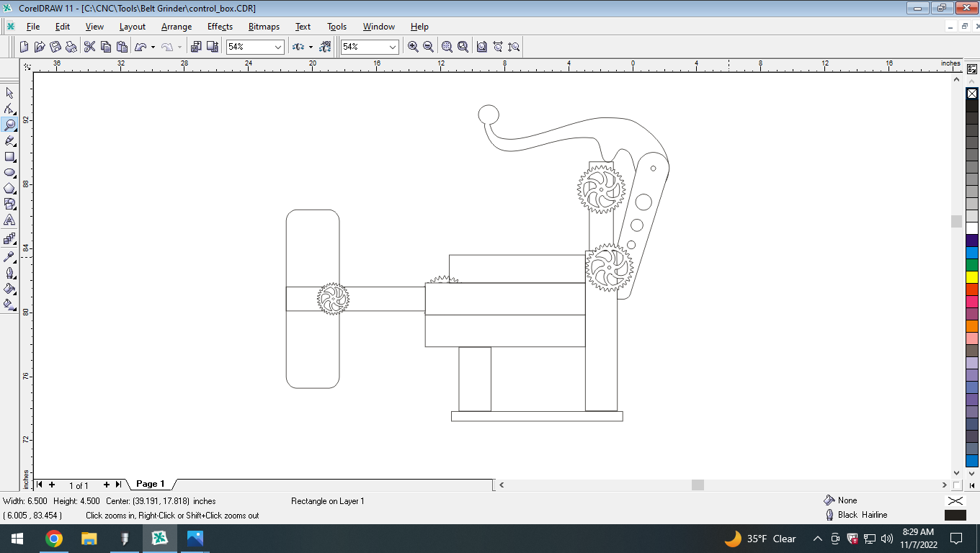
Task: Click the Zoom In toolbar icon
Action: [x=412, y=45]
